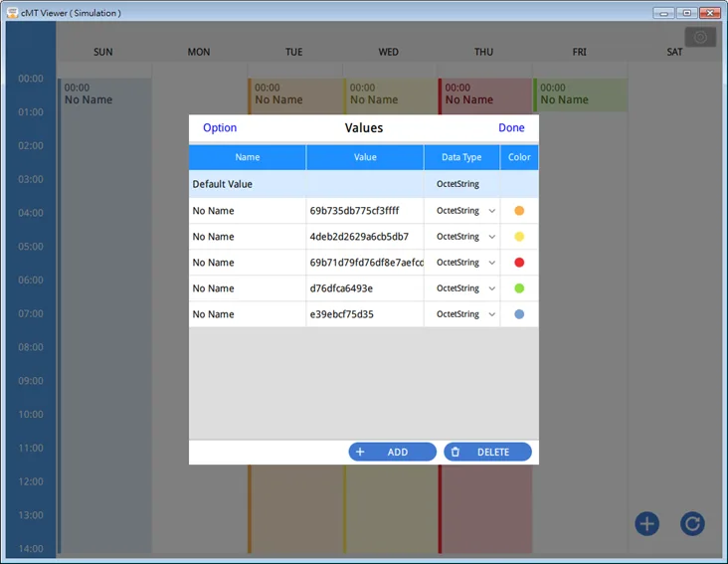728x564 pixels.
Task: Select the SUN day header
Action: pos(103,52)
